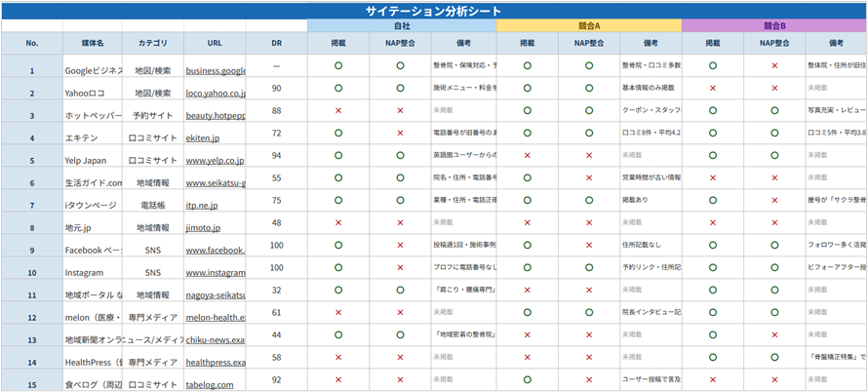The width and height of the screenshot is (868, 392).
Task: Open the www.yelp.co.jp link
Action: pyautogui.click(x=215, y=161)
